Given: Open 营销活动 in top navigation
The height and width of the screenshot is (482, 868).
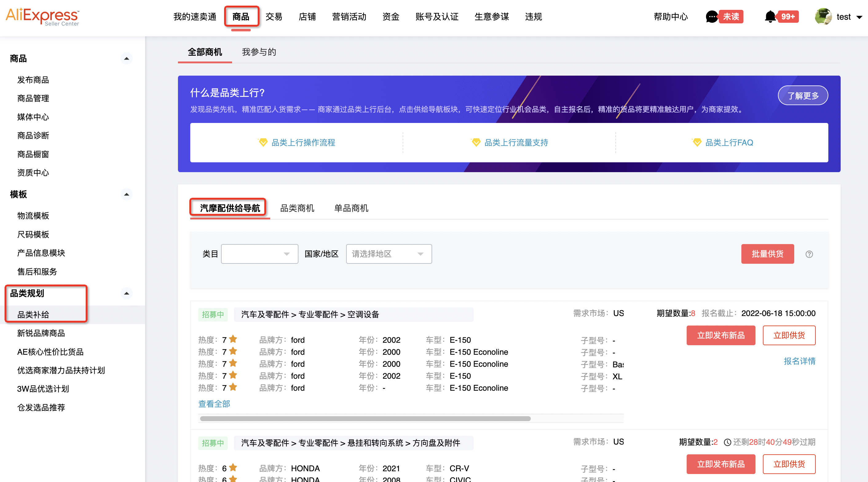Looking at the screenshot, I should 349,17.
